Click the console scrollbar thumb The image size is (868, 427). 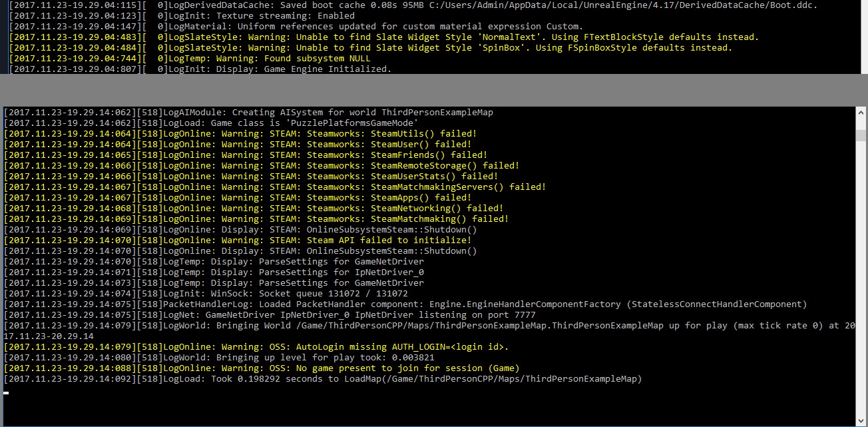[x=862, y=135]
